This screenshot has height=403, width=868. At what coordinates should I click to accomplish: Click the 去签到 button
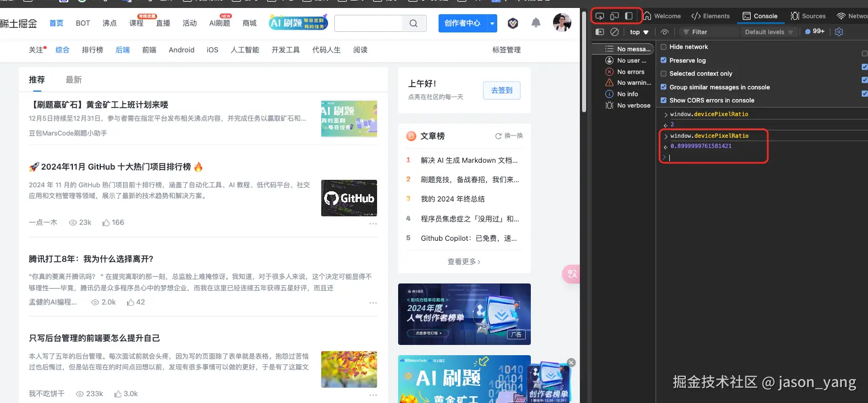(x=502, y=90)
